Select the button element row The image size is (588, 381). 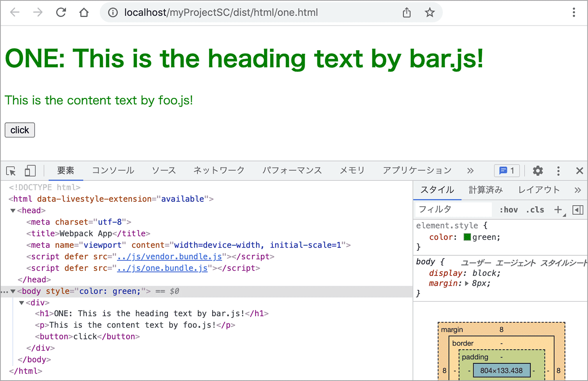pos(87,337)
